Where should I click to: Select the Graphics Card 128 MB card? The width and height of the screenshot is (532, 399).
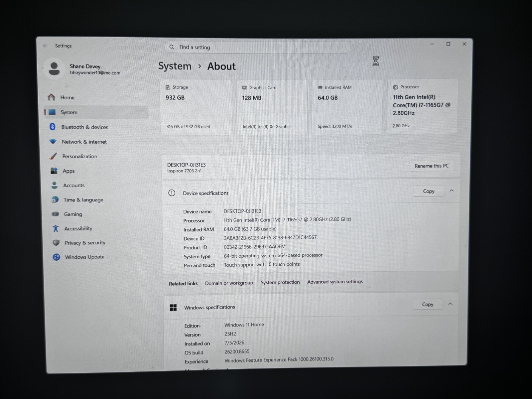pos(272,107)
